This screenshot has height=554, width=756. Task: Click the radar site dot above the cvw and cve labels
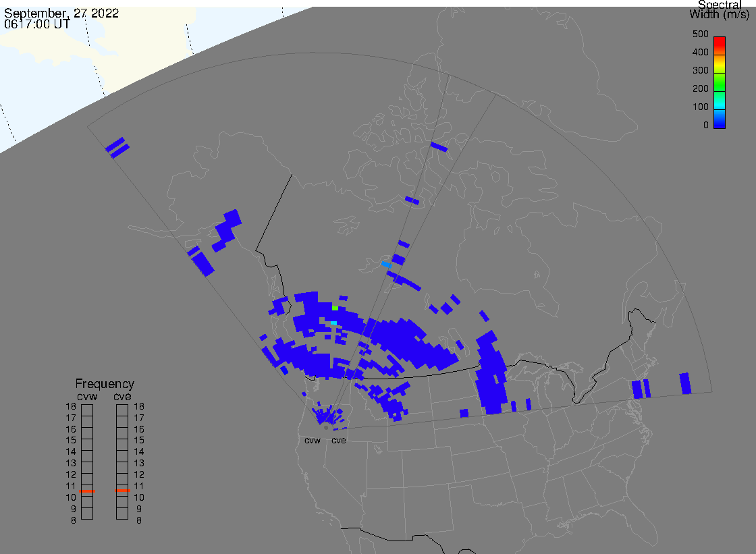click(x=327, y=428)
